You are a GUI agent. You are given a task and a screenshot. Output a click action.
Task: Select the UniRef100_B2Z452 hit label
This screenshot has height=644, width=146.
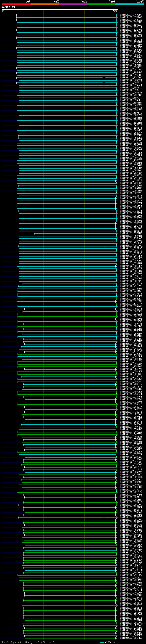[131, 30]
